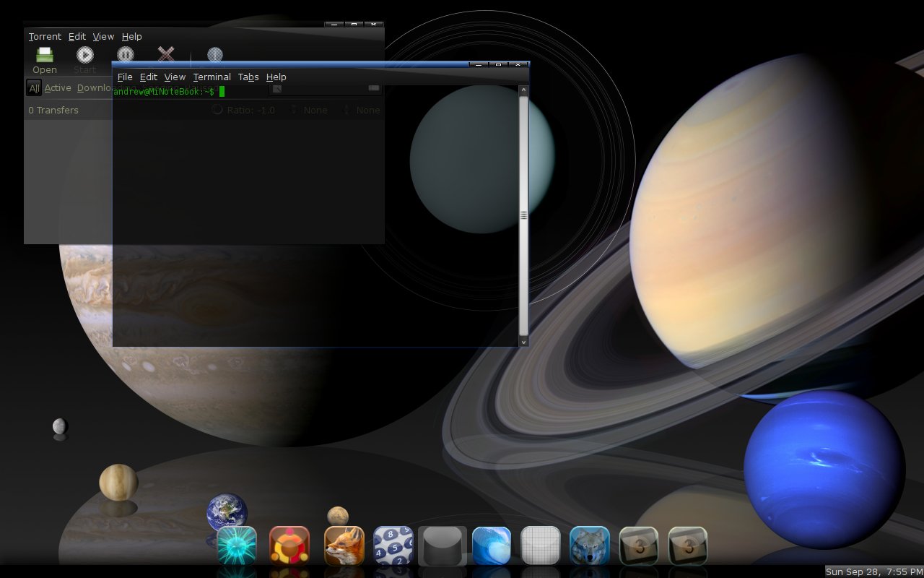Toggle the Active torrent filter
Image resolution: width=924 pixels, height=578 pixels.
tap(58, 88)
